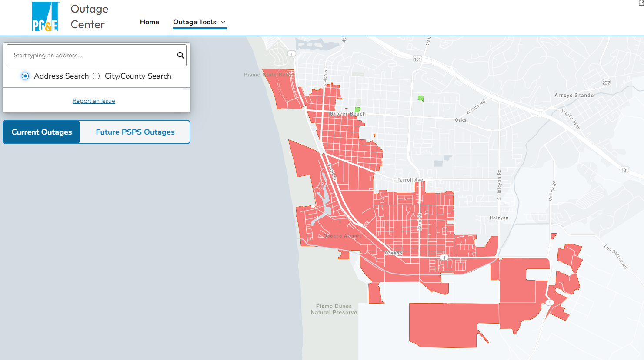Click the Outage Center title text
Image resolution: width=644 pixels, height=360 pixels.
pos(89,17)
